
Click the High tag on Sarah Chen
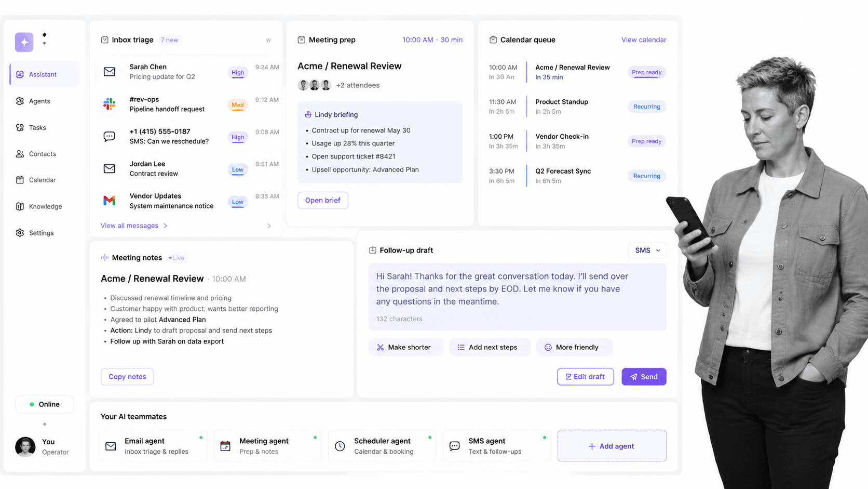tap(238, 73)
